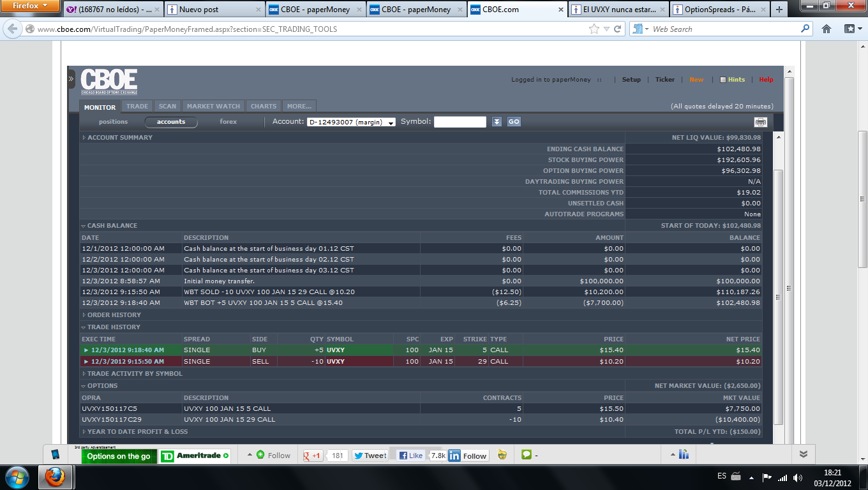Click the browser Home icon
The image size is (868, 490).
(827, 29)
